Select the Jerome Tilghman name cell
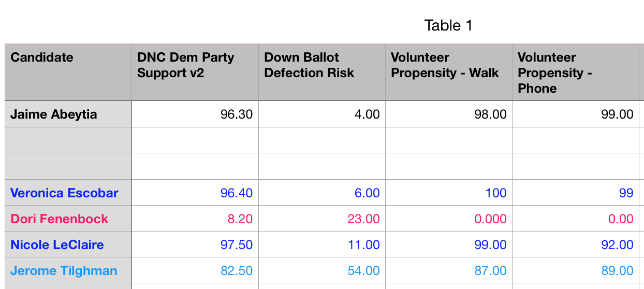 [68, 271]
